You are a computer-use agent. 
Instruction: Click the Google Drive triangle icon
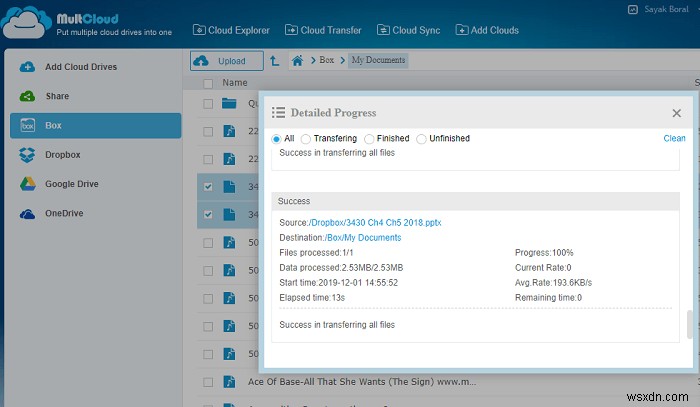tap(28, 184)
